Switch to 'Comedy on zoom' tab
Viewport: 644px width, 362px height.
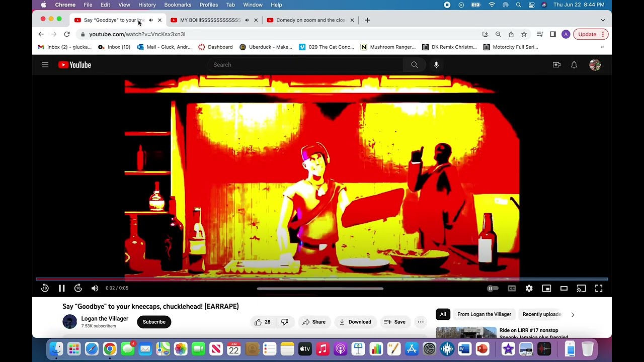coord(310,20)
